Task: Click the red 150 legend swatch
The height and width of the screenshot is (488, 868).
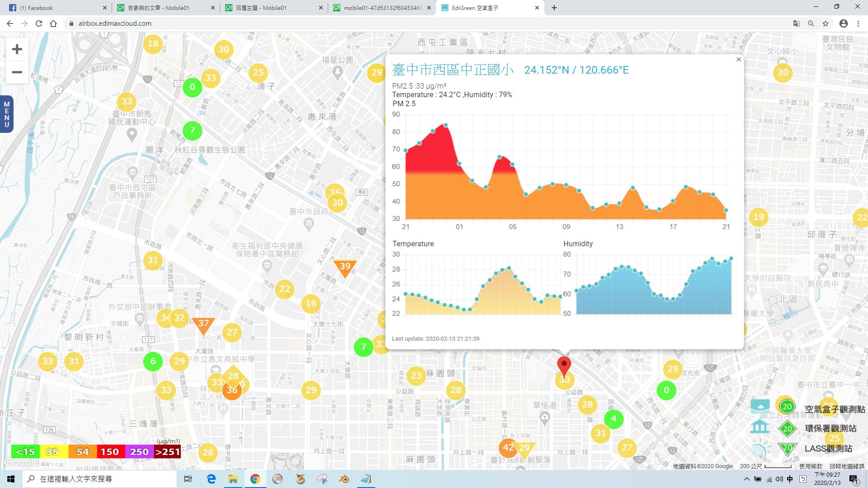Action: point(110,452)
